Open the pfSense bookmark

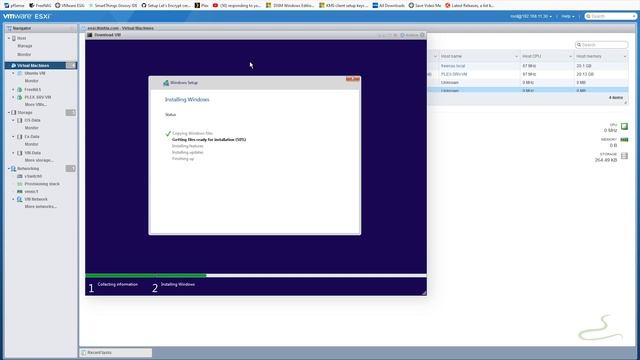pyautogui.click(x=14, y=5)
